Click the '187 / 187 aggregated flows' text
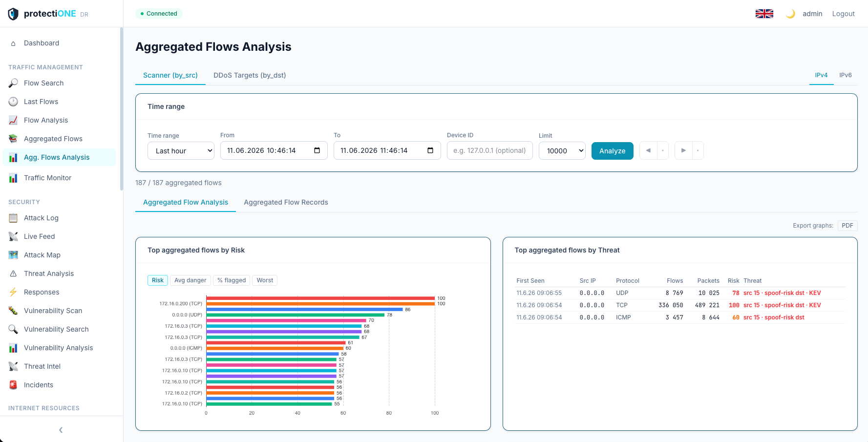 click(x=178, y=183)
